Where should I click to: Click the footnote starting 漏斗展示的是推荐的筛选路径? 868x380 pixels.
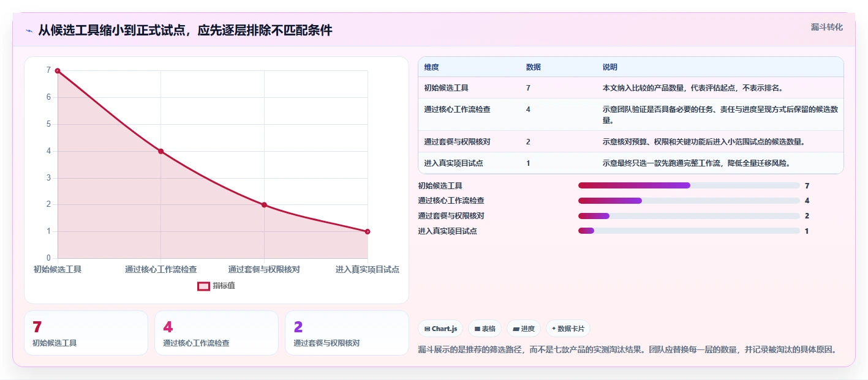(x=627, y=350)
